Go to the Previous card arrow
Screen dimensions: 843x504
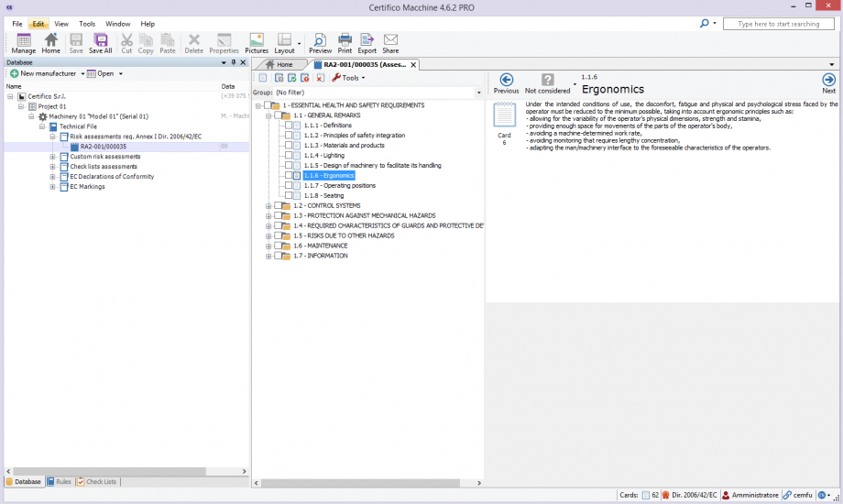506,81
